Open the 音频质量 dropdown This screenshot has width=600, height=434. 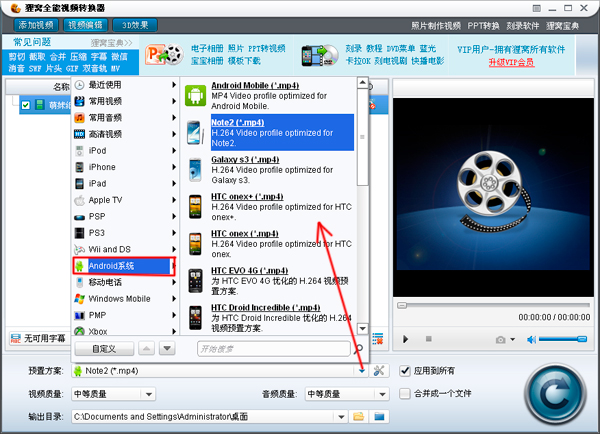[x=347, y=394]
